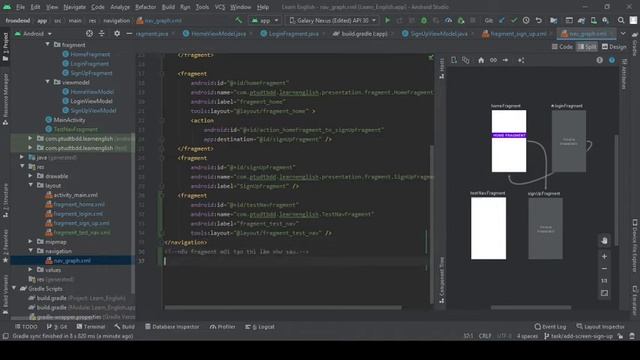Open the Profiler tool window

tap(222, 327)
